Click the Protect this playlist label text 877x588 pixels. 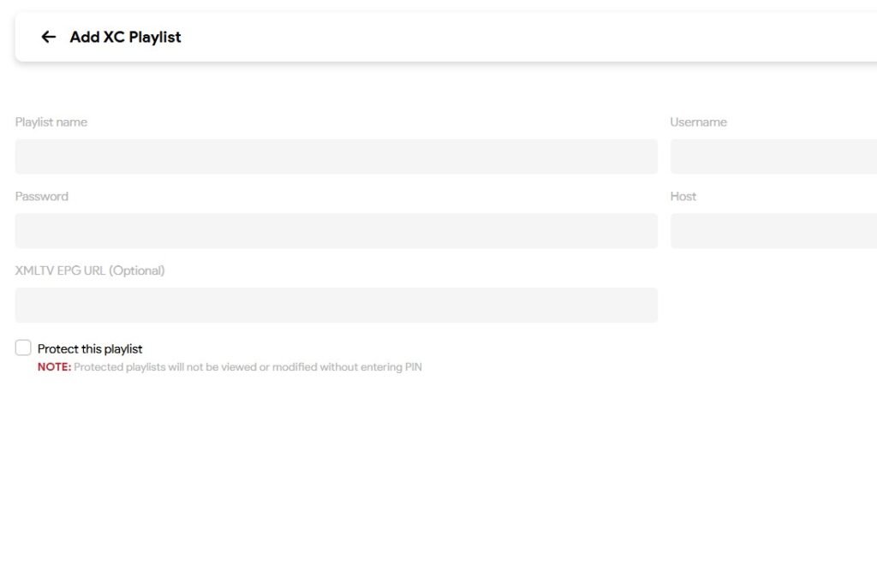tap(90, 349)
